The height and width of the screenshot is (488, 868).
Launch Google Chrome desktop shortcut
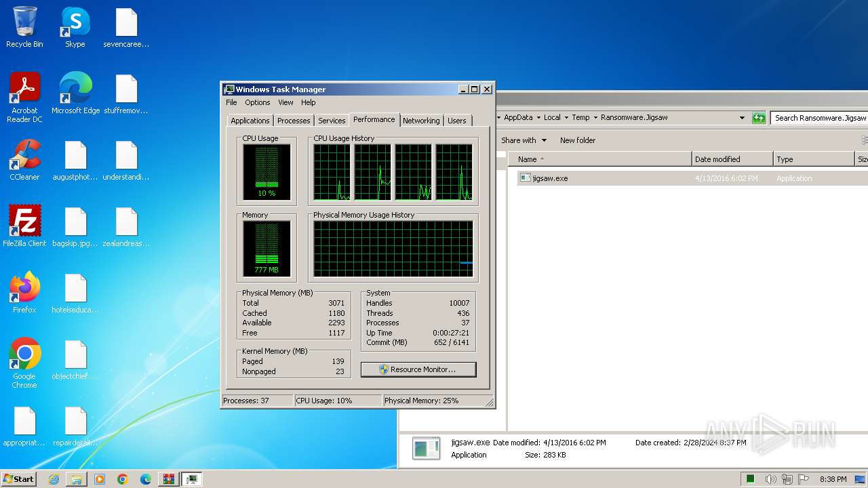pyautogui.click(x=24, y=363)
